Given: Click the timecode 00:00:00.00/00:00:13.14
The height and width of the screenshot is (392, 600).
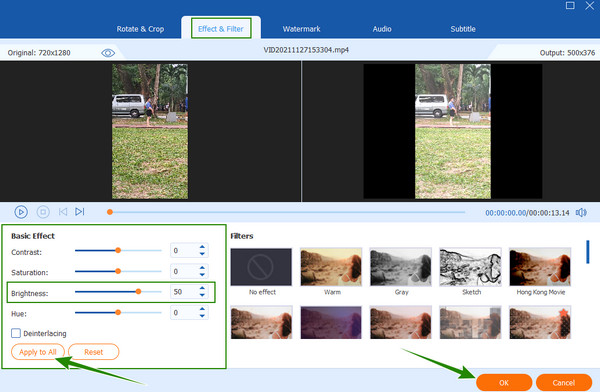Looking at the screenshot, I should [527, 213].
